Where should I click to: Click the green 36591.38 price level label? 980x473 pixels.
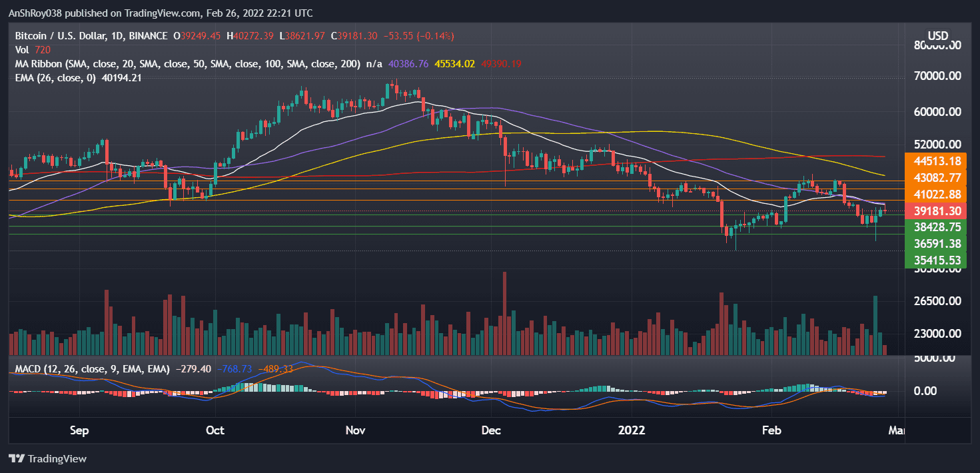click(x=936, y=244)
